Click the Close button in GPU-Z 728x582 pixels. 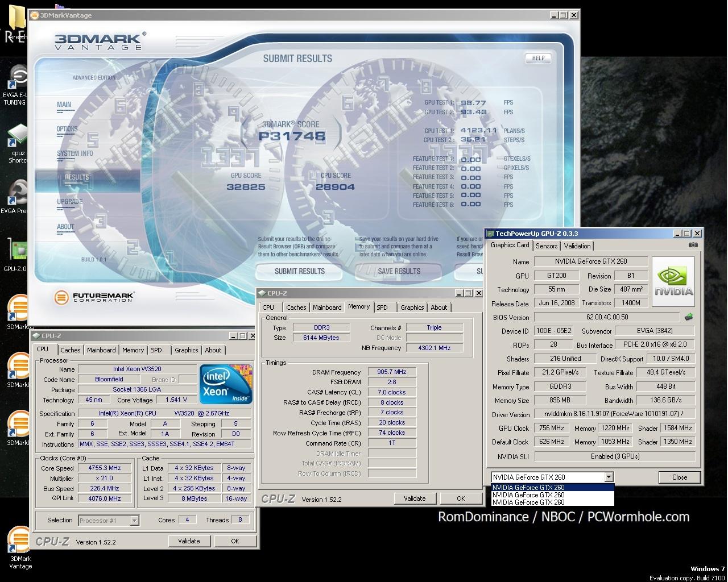[x=680, y=477]
